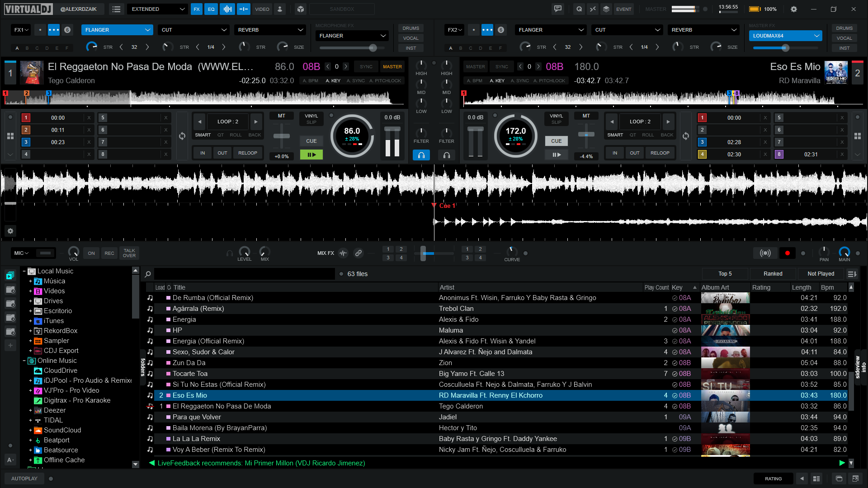The image size is (868, 488).
Task: Toggle deck 2 MT master tempo
Action: 586,116
